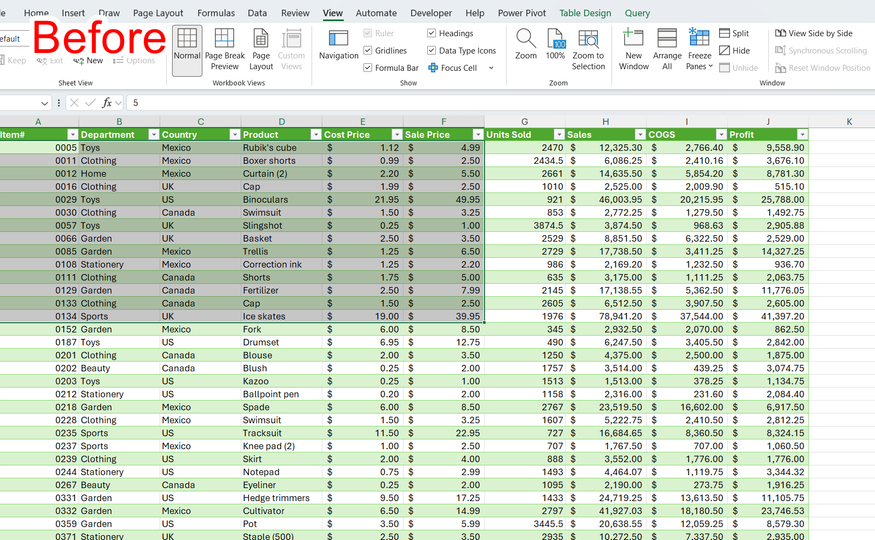This screenshot has height=540, width=875.
Task: Toggle the Ruler checkbox
Action: click(368, 33)
